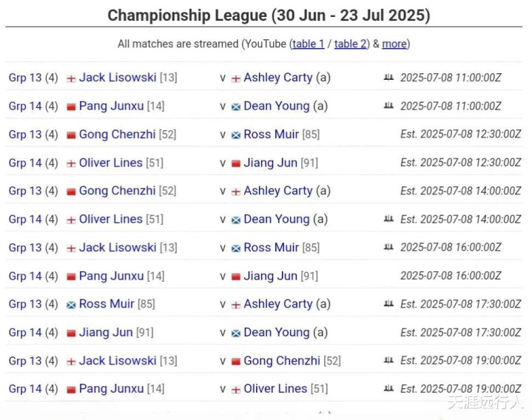Image resolution: width=532 pixels, height=420 pixels.
Task: Click the England flag beside Jack Lisowski, first row
Action: [71, 78]
